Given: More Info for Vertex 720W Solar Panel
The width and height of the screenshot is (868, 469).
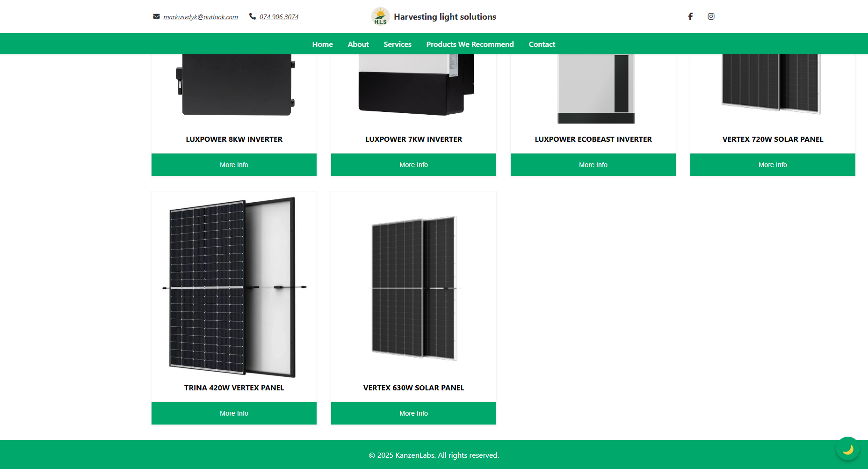Looking at the screenshot, I should [x=773, y=165].
